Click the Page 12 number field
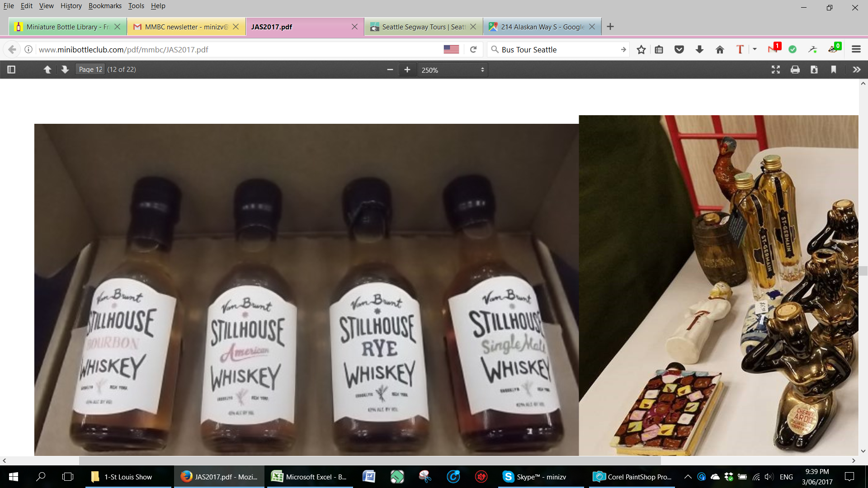The image size is (868, 488). [x=90, y=70]
